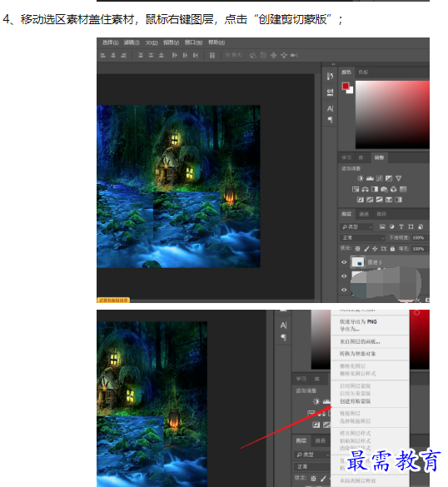Click the align vertical centers icon

(x=151, y=55)
